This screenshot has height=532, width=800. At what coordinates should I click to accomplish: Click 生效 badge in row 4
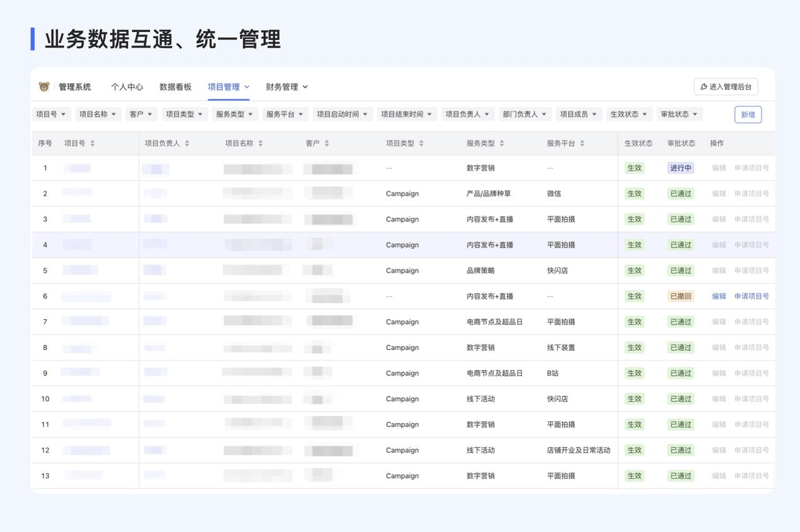634,245
